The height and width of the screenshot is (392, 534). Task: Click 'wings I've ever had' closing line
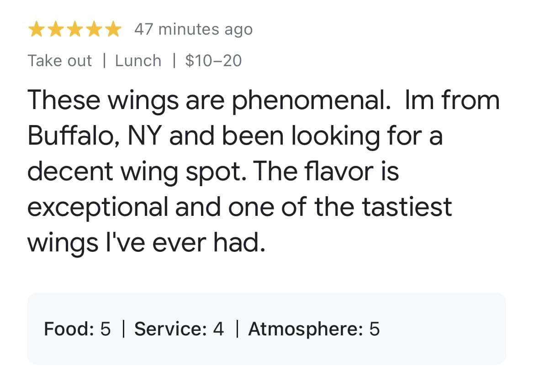click(x=146, y=243)
